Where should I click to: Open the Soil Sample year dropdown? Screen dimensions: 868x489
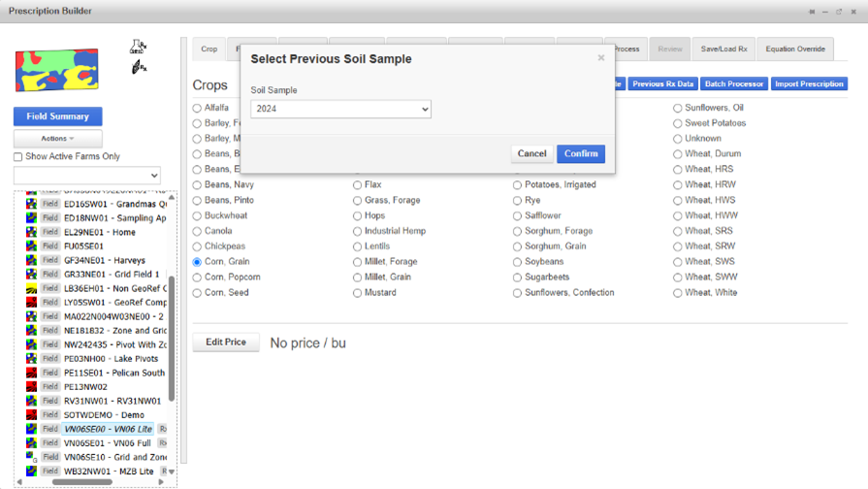[340, 109]
